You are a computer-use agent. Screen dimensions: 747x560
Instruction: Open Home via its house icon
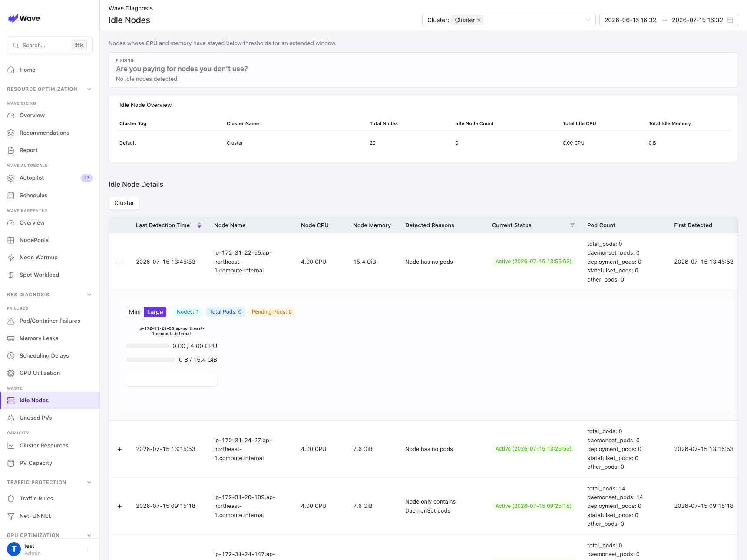pyautogui.click(x=11, y=70)
